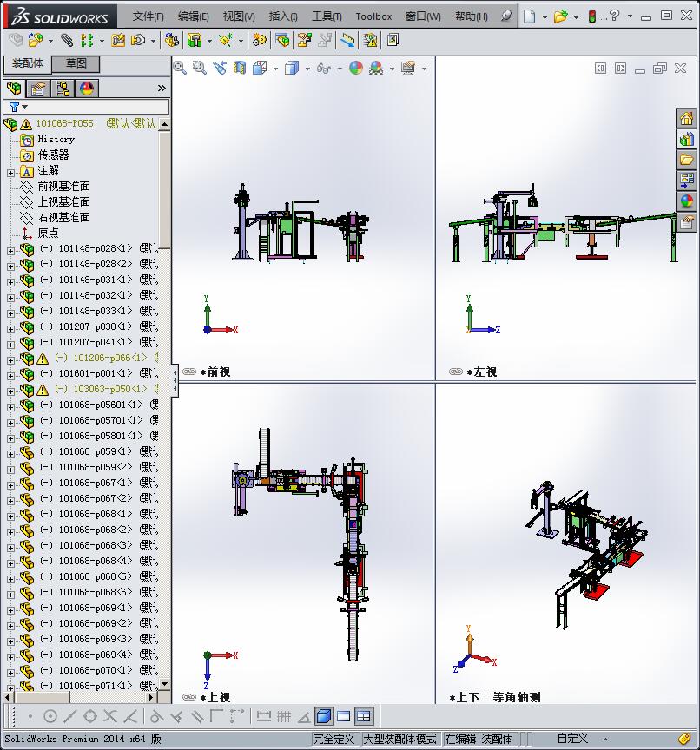Click feature tree vertical scrollbar down arrow
Image resolution: width=700 pixels, height=750 pixels.
coord(165,685)
